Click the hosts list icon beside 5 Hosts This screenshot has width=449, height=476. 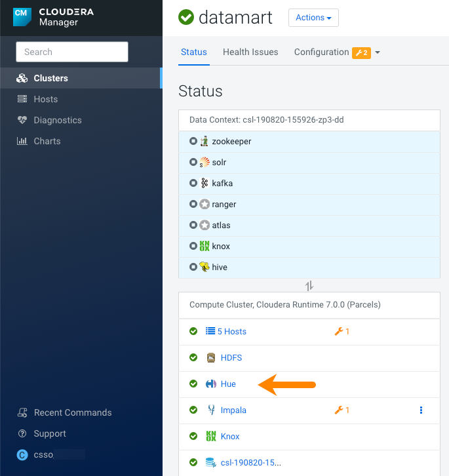(210, 331)
